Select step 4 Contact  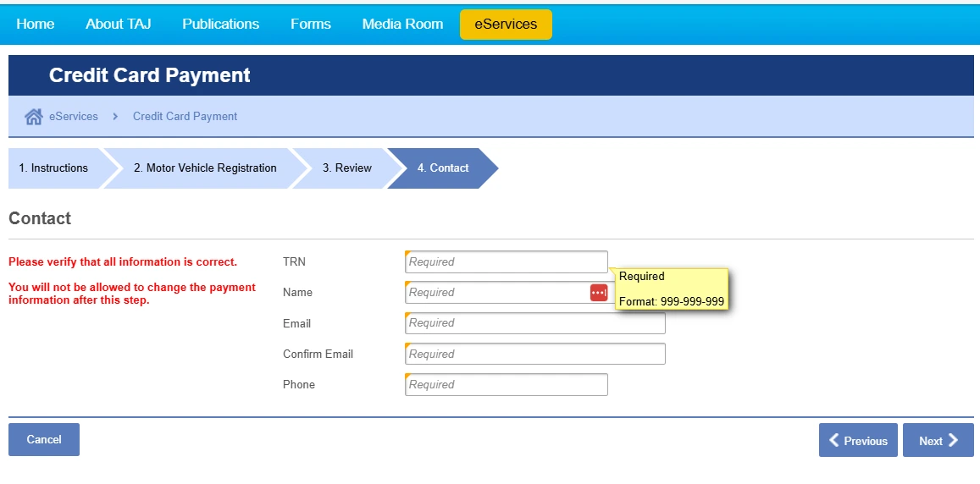[x=442, y=168]
